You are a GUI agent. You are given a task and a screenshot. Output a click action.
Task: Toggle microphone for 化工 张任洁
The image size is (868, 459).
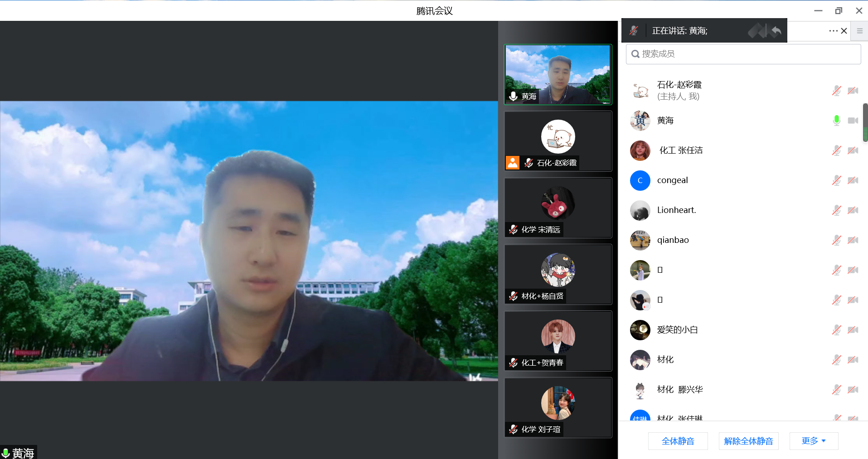(836, 150)
